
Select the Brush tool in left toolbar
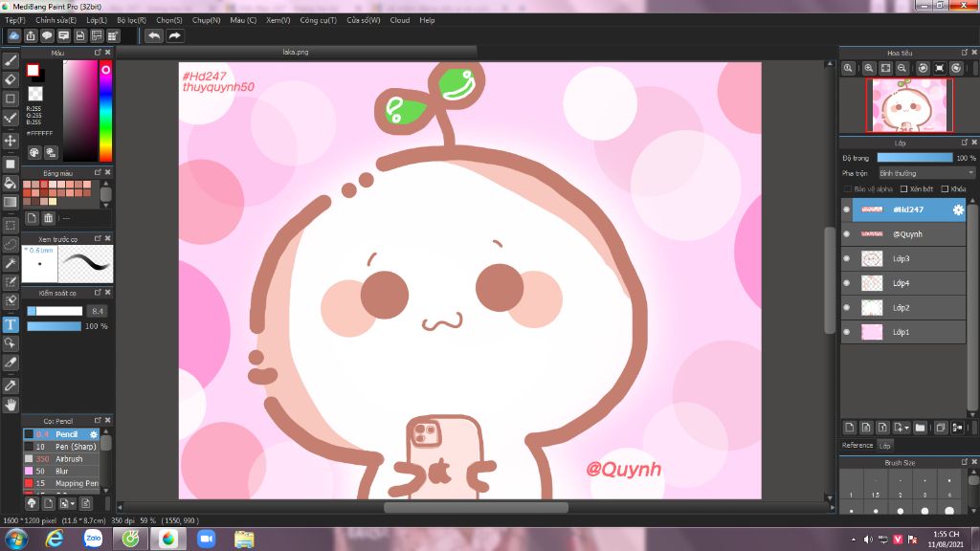click(10, 60)
